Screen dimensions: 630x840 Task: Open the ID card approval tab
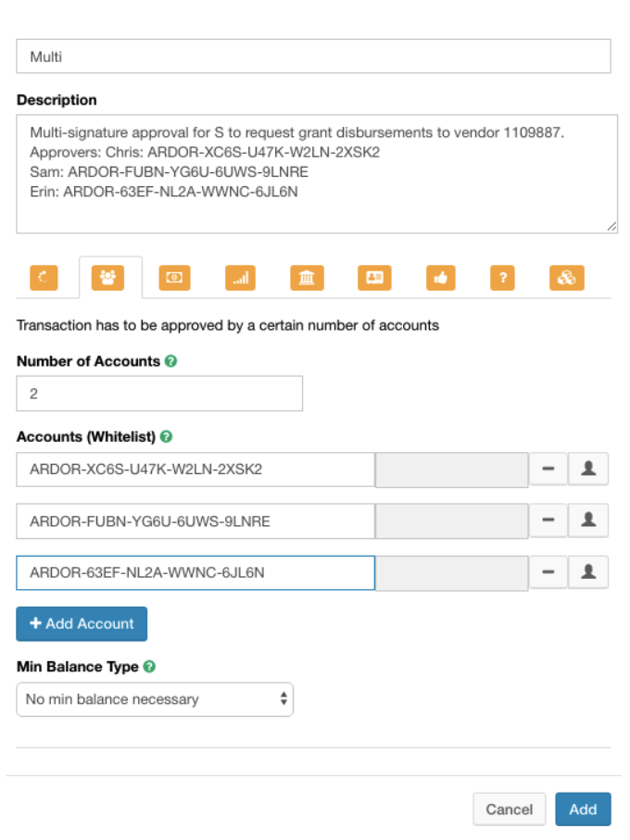click(374, 277)
